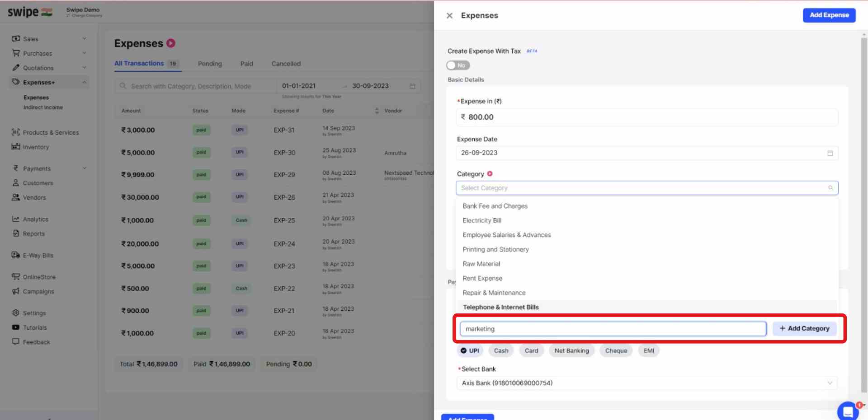Select Cash payment mode
Screen dimensions: 868x420
tap(501, 350)
